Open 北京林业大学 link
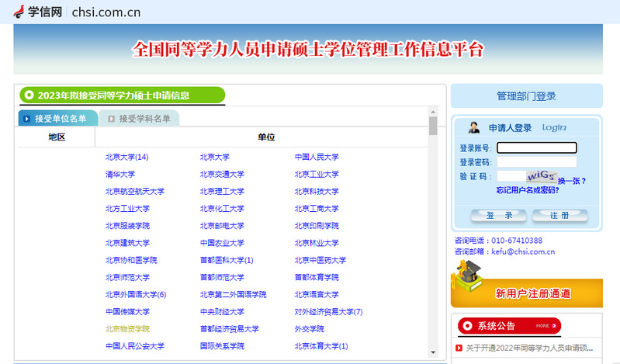 click(x=317, y=243)
